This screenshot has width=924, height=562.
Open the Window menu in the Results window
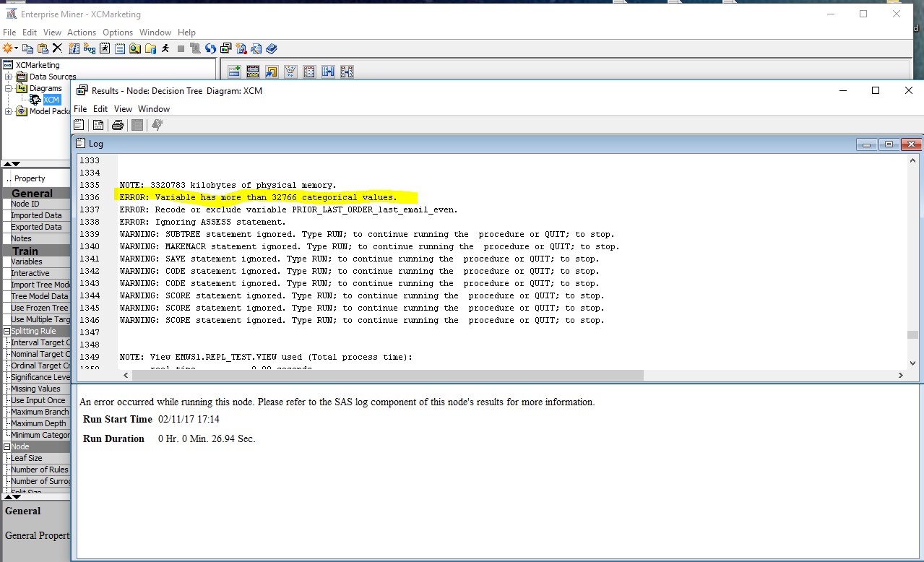pos(154,108)
